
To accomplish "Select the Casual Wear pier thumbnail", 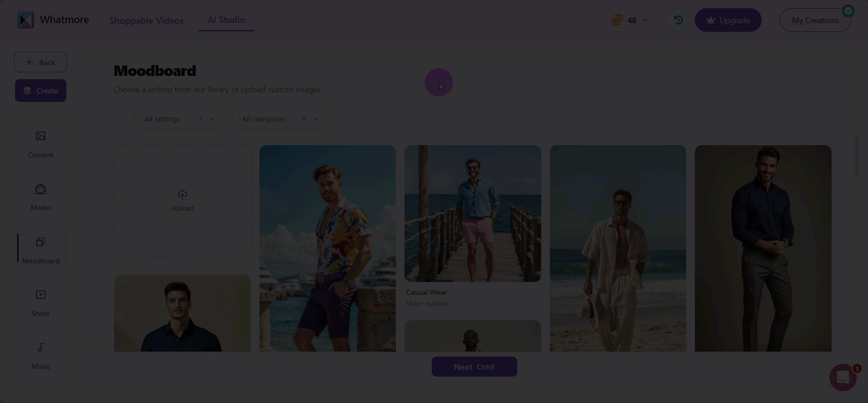I will pyautogui.click(x=473, y=213).
